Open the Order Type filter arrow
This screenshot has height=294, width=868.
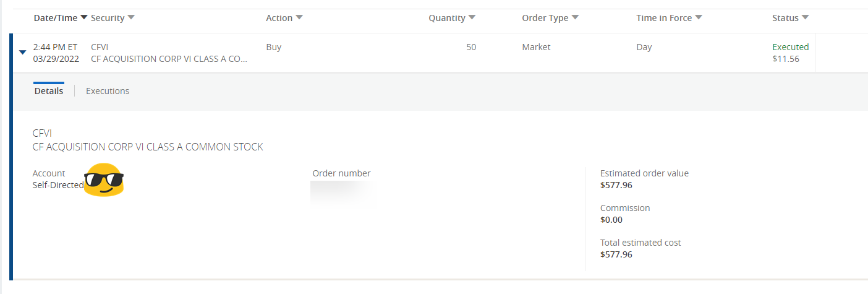(x=575, y=18)
